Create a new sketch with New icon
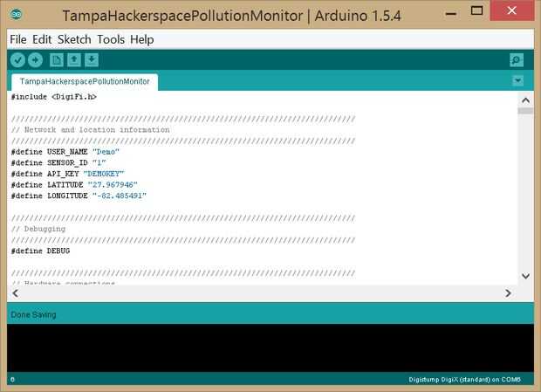541x392 pixels. [x=57, y=60]
